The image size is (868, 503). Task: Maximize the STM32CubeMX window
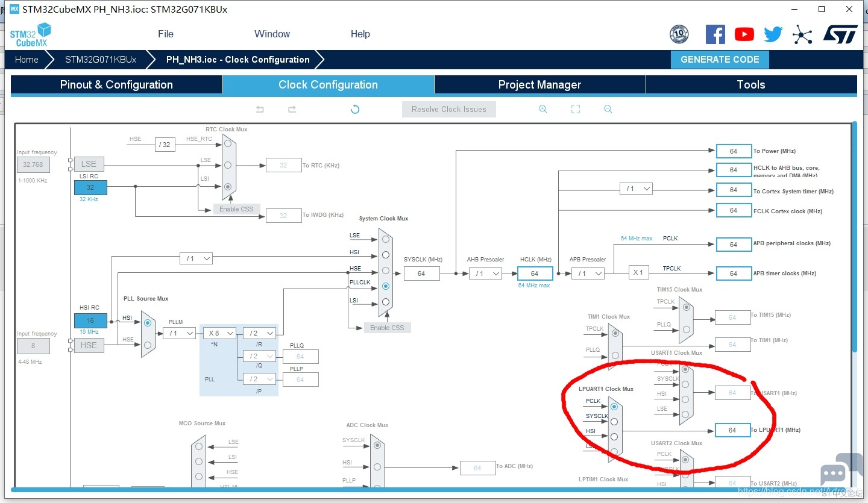pyautogui.click(x=821, y=9)
